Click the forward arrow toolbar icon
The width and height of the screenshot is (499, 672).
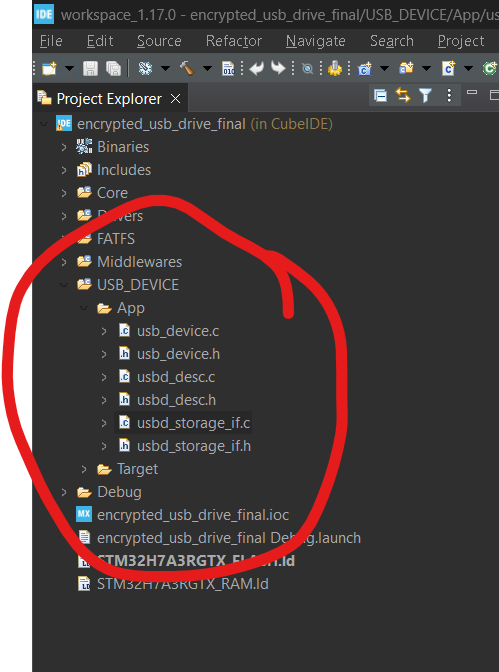278,68
